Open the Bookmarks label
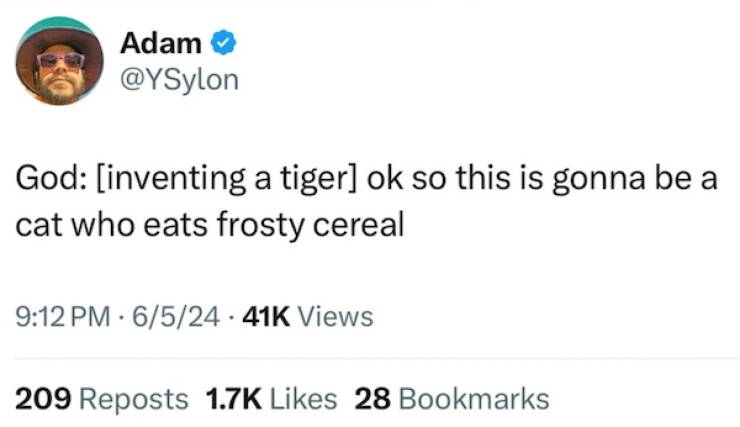The height and width of the screenshot is (427, 740). [x=473, y=399]
